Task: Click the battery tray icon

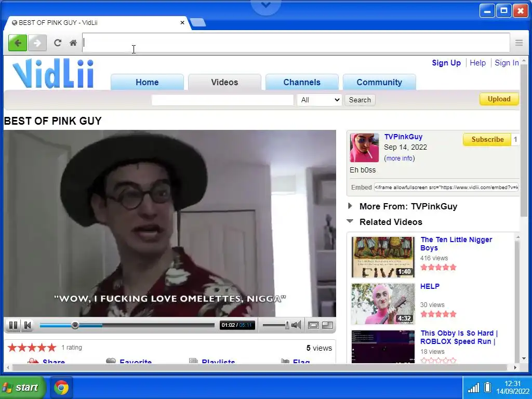Action: pyautogui.click(x=487, y=387)
